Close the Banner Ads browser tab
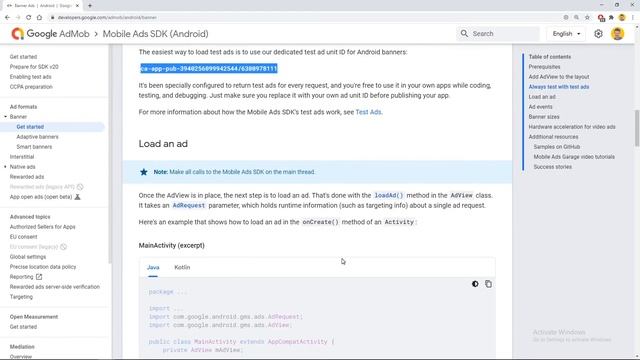This screenshot has width=640, height=360. click(x=77, y=6)
